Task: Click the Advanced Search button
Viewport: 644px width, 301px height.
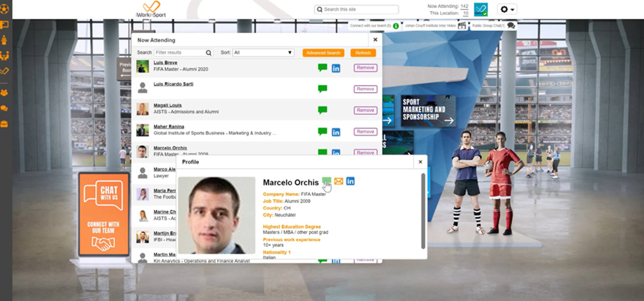Action: (x=323, y=53)
